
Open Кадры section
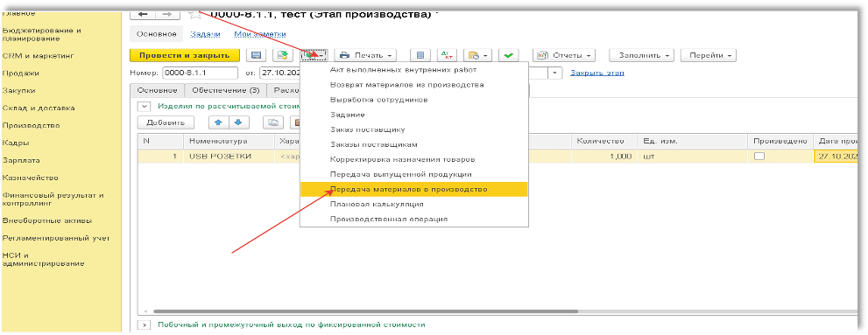click(16, 143)
